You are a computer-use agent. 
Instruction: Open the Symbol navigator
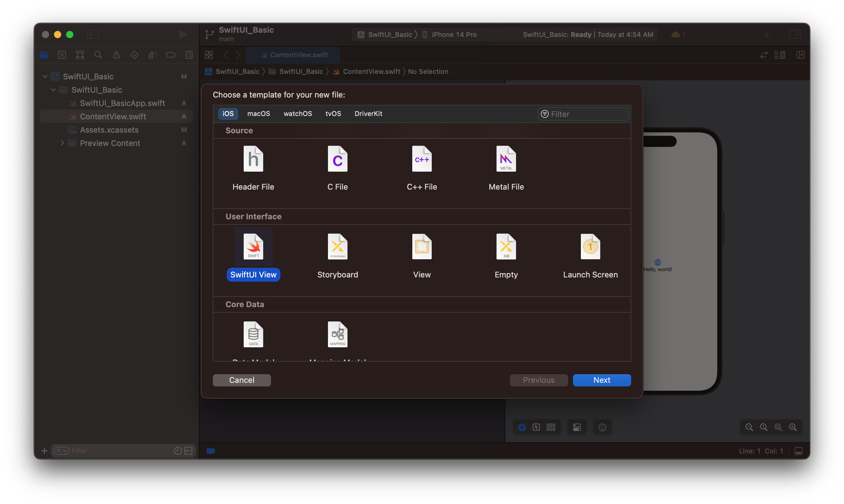80,55
